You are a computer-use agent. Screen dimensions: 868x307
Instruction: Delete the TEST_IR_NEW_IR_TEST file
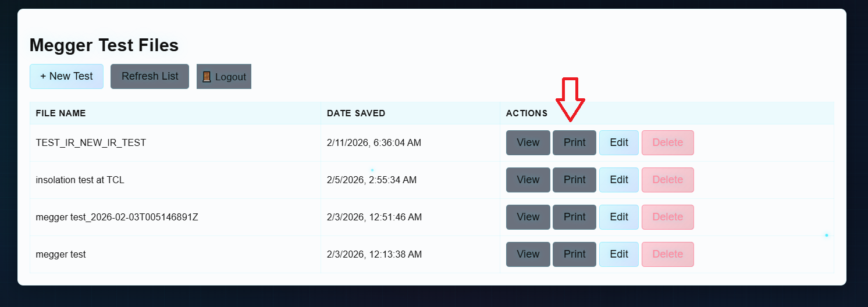[667, 142]
